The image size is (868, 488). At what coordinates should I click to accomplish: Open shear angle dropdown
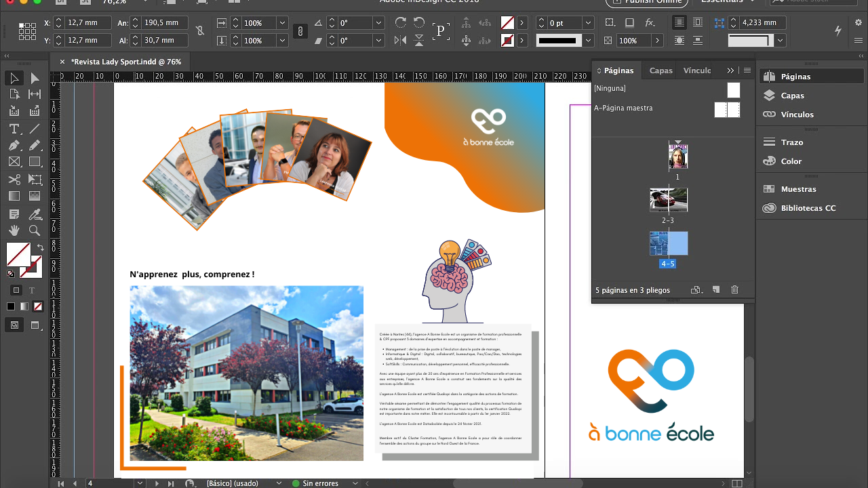[x=379, y=41]
